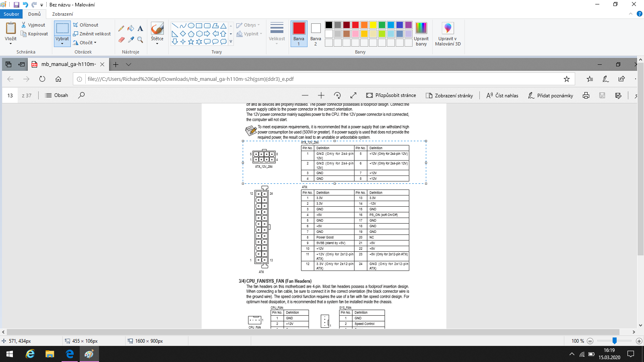The image size is (644, 362).
Task: Click the Oříznout crop button
Action: click(x=86, y=25)
